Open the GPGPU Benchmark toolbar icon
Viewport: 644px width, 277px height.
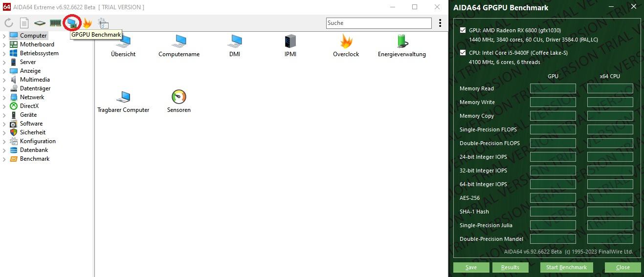coord(72,23)
